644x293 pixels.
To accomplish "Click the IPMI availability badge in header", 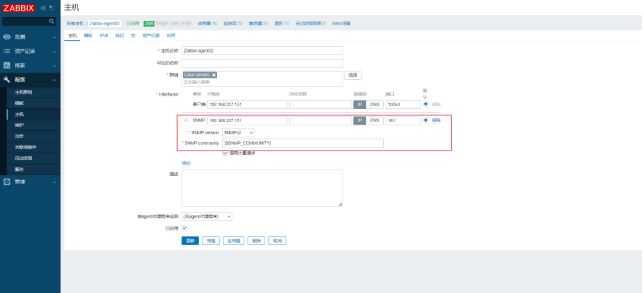I will (x=186, y=24).
